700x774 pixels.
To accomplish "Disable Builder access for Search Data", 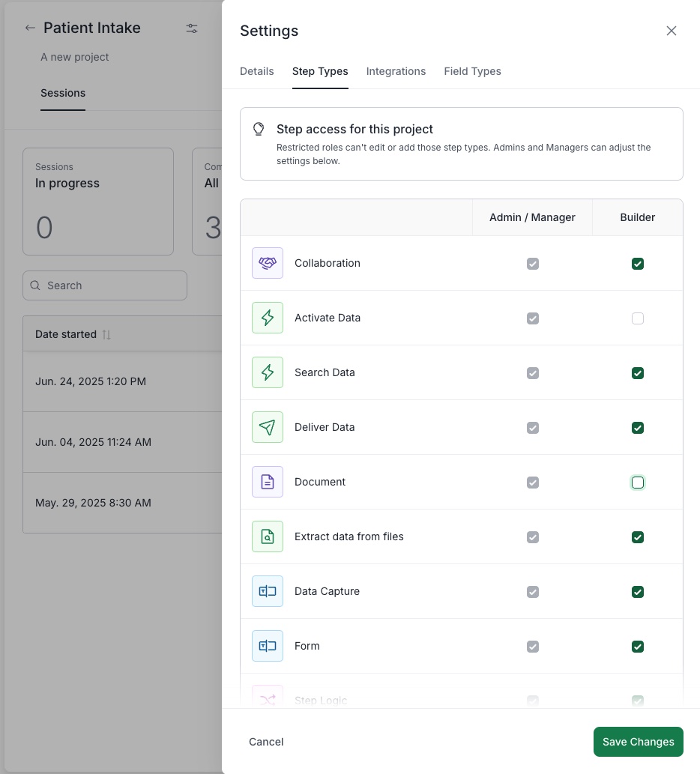I will click(x=638, y=373).
